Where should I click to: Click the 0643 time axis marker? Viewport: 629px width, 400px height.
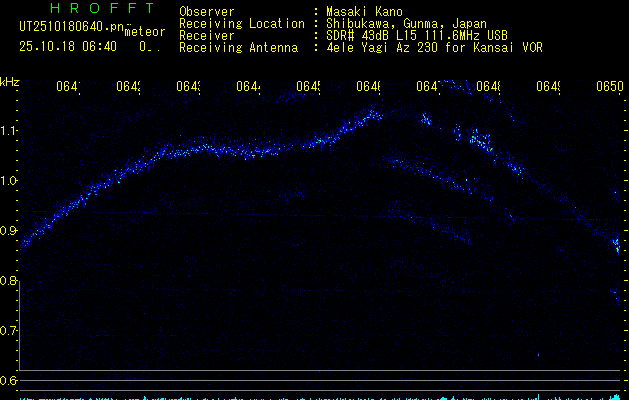pyautogui.click(x=188, y=86)
